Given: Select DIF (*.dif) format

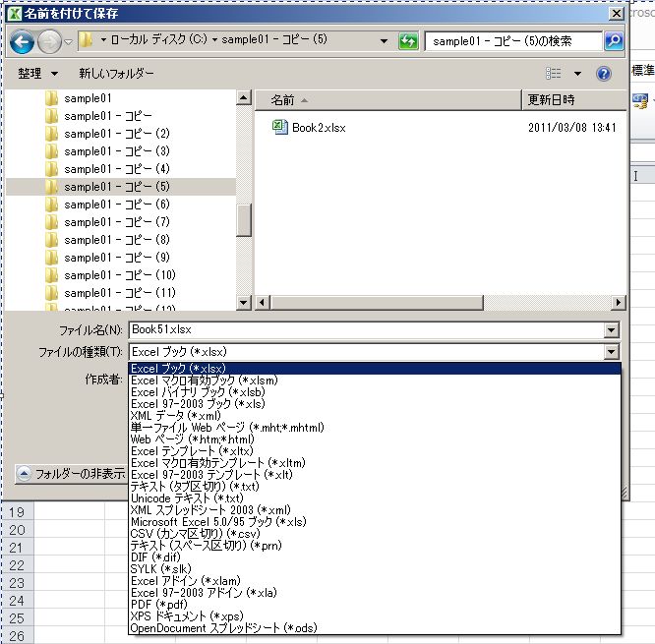Looking at the screenshot, I should 375,557.
